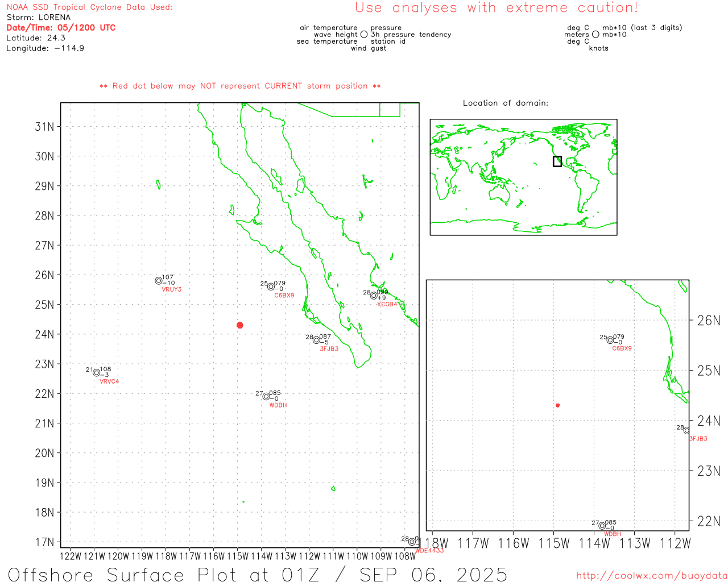Viewport: 728px width, 582px height.
Task: Click the 'XCCB4' red station label
Action: click(387, 304)
